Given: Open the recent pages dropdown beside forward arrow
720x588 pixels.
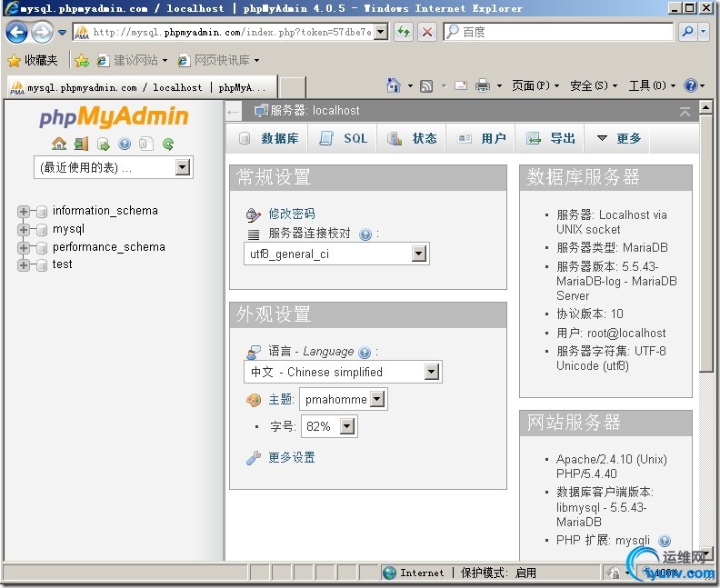Looking at the screenshot, I should pos(62,33).
